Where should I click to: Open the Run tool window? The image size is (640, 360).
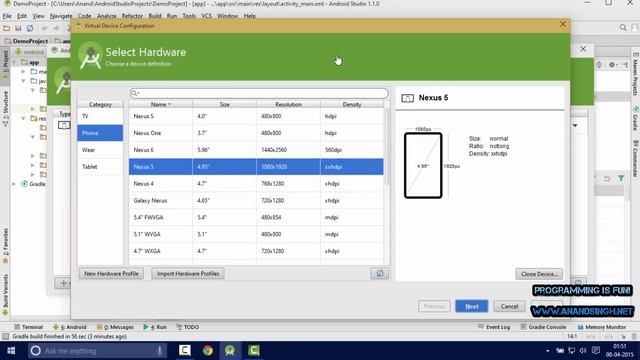pos(155,327)
